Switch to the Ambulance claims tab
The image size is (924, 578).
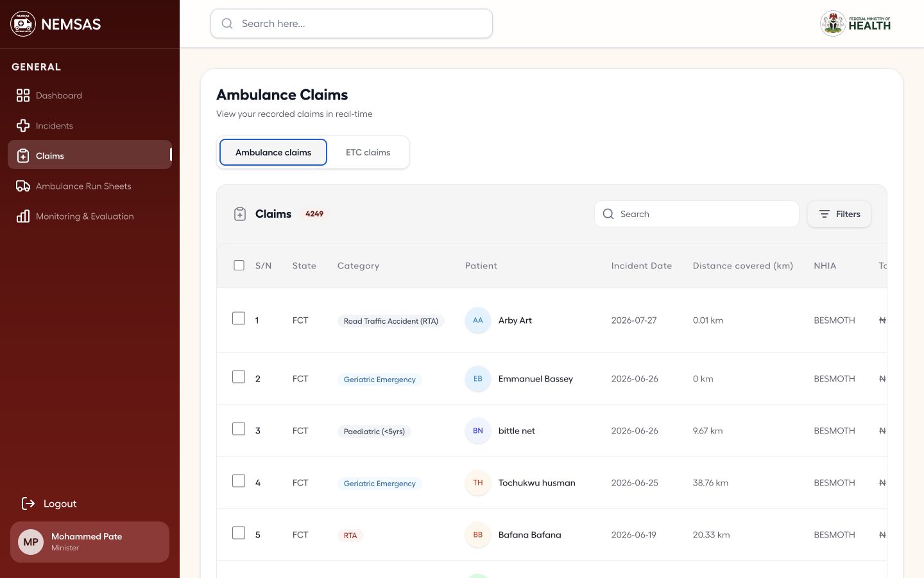coord(273,152)
